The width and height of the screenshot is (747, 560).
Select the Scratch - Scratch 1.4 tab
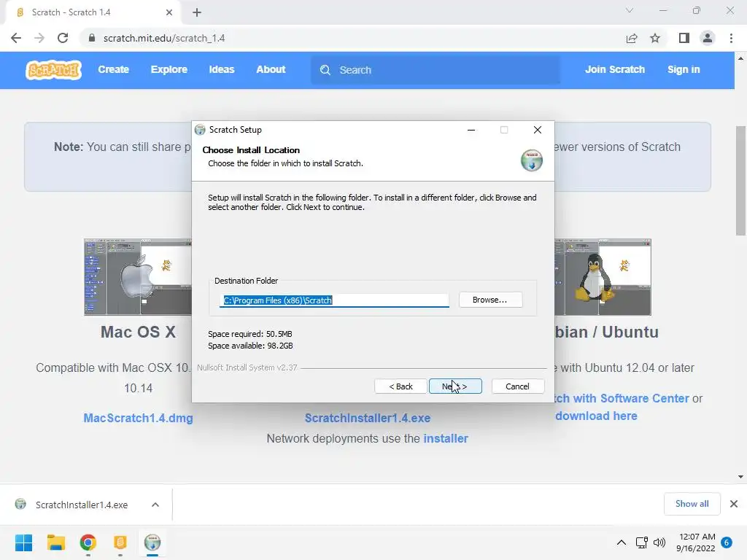(93, 12)
